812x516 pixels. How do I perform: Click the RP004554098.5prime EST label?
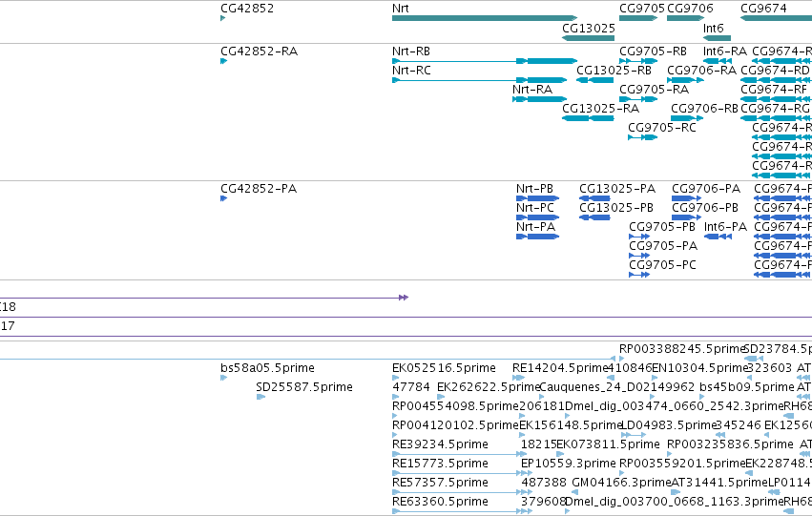click(455, 407)
